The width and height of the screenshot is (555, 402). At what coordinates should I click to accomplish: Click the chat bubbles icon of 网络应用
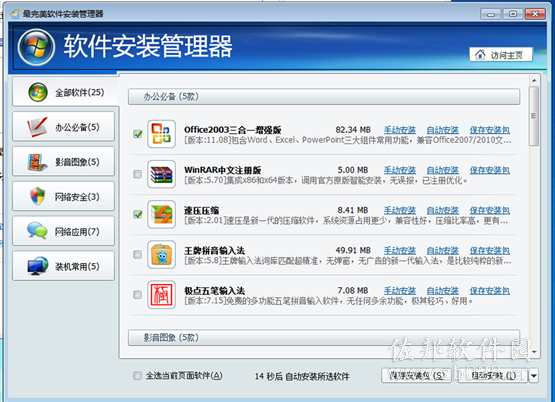coord(37,231)
